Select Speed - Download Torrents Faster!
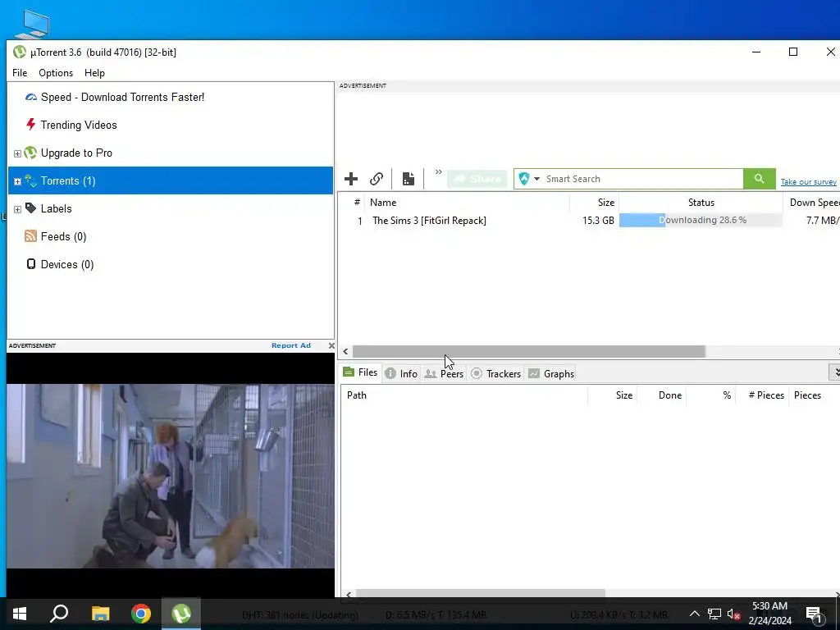Screen dimensions: 840x630 (123, 97)
